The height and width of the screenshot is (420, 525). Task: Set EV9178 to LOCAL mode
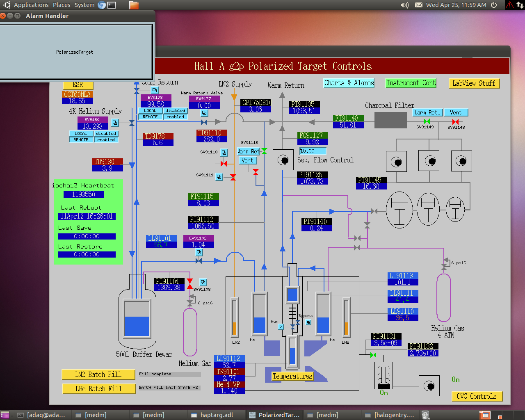point(150,111)
